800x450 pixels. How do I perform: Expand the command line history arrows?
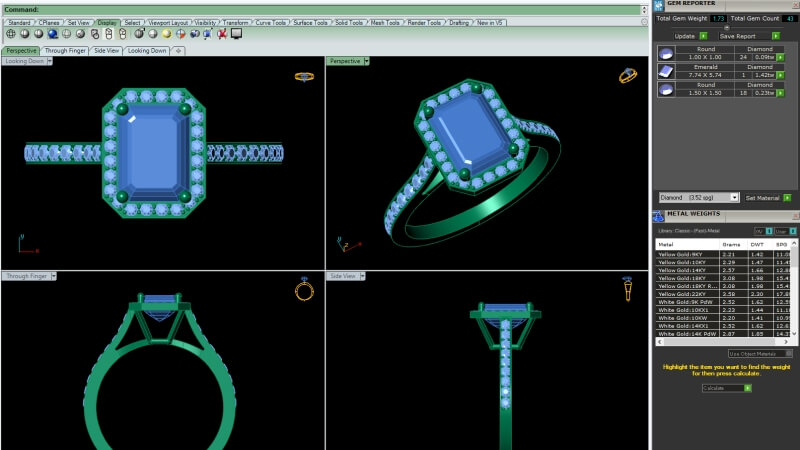point(644,10)
